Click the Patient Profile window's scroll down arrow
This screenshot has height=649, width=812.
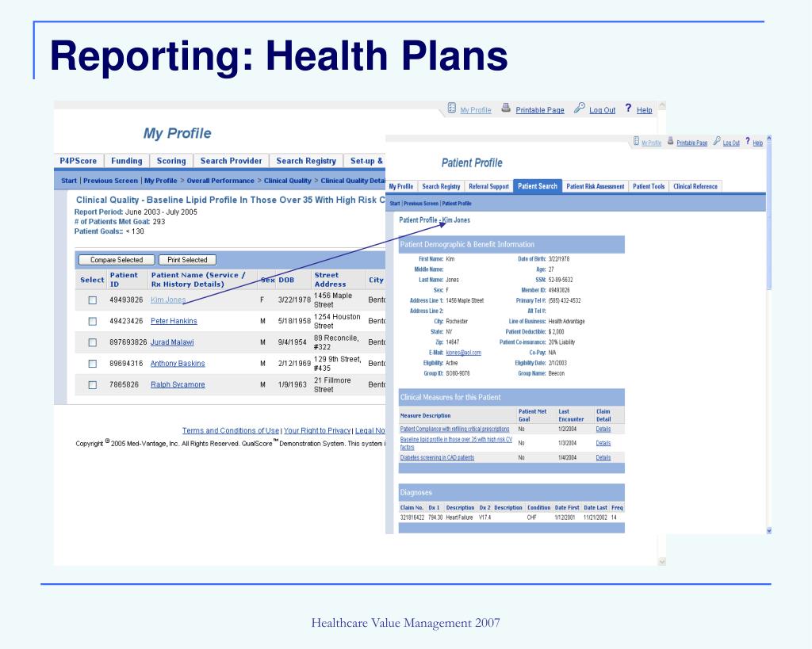click(x=768, y=530)
